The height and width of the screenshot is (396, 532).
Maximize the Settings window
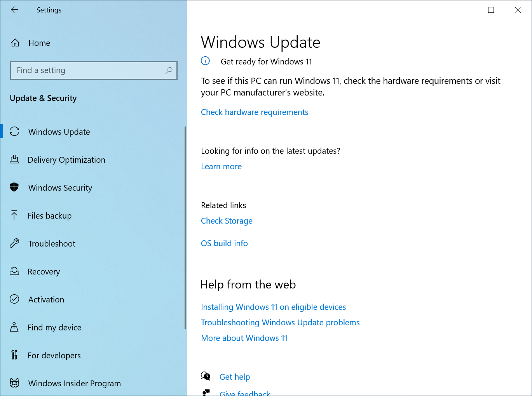click(x=491, y=10)
